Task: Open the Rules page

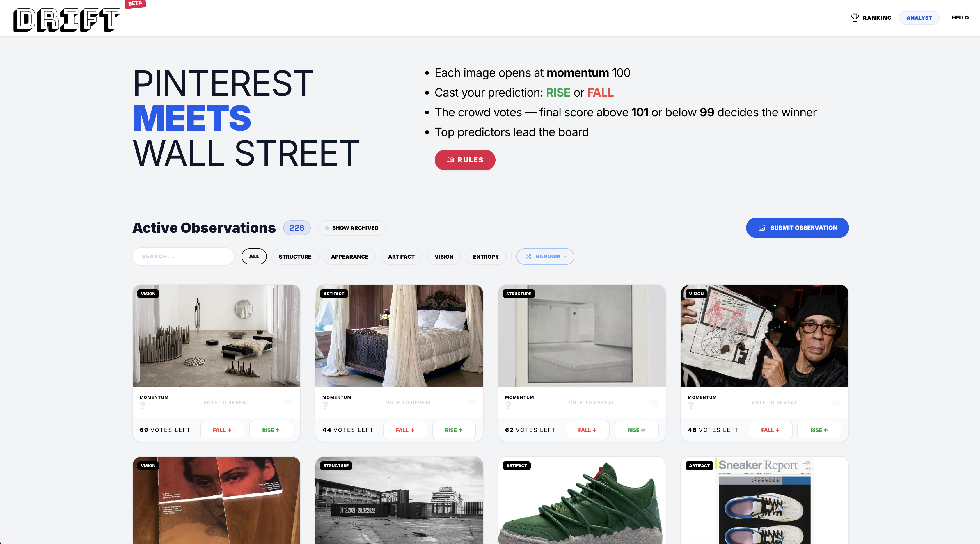Action: pyautogui.click(x=465, y=160)
